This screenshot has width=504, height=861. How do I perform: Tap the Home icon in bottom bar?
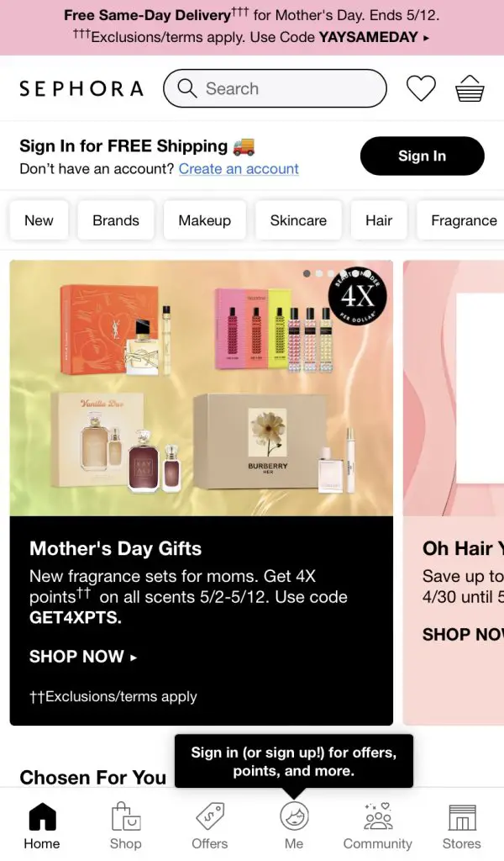click(x=42, y=816)
